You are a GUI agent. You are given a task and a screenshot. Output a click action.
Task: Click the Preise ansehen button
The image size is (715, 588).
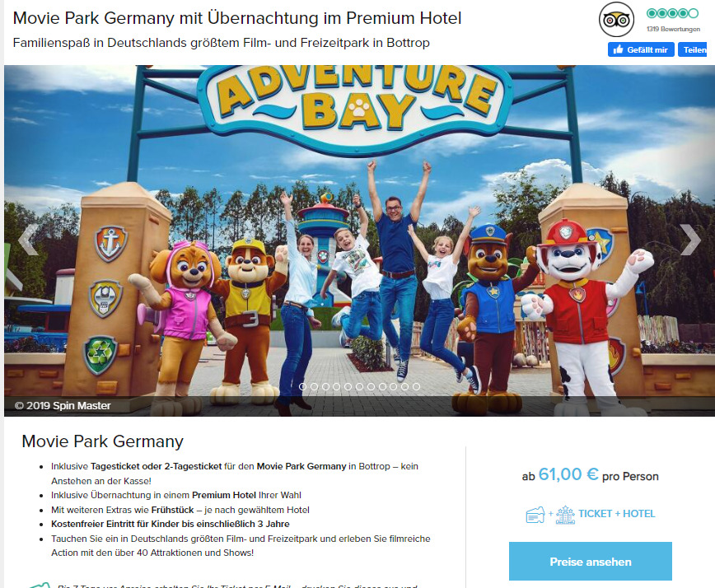(x=591, y=561)
